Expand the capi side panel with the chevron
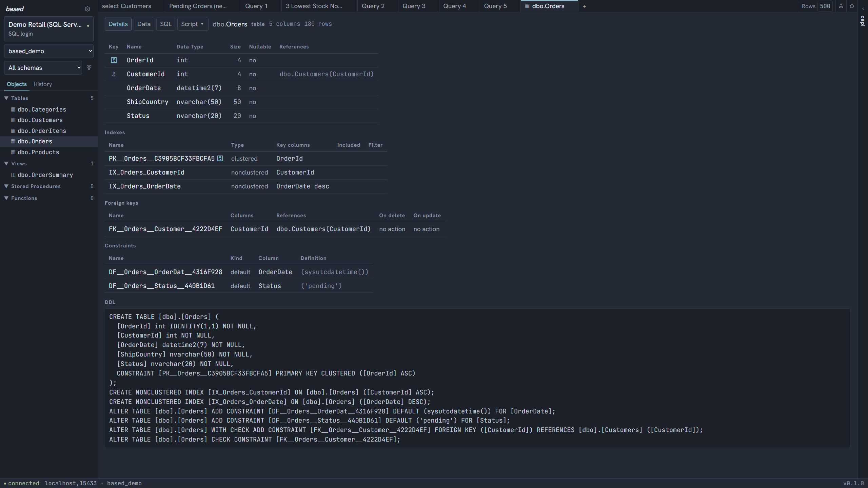The width and height of the screenshot is (868, 488). [x=863, y=9]
